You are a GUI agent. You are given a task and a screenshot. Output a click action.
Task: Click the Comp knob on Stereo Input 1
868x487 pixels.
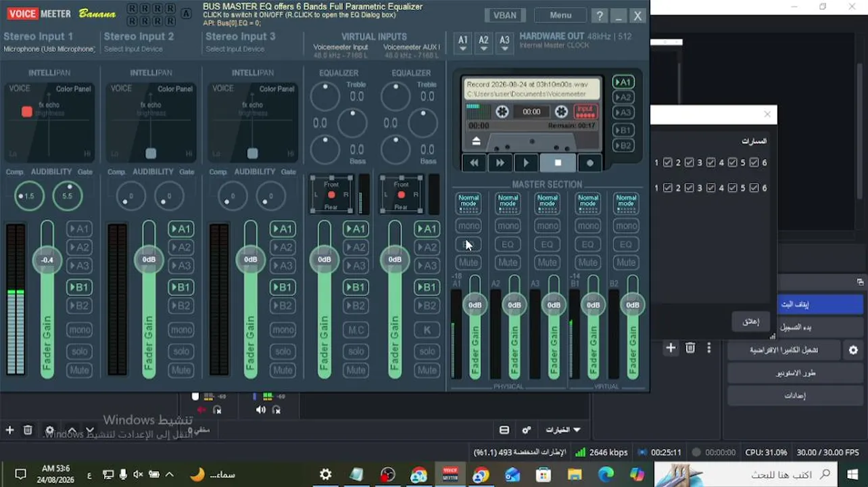coord(28,196)
